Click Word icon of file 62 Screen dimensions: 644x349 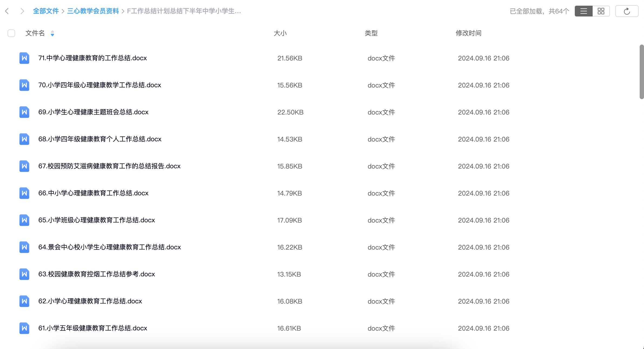click(x=24, y=301)
